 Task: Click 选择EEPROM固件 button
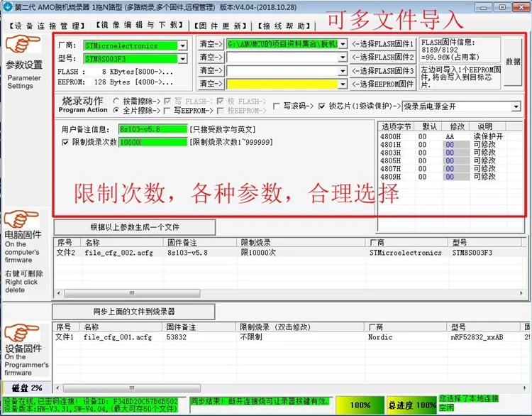tap(382, 84)
